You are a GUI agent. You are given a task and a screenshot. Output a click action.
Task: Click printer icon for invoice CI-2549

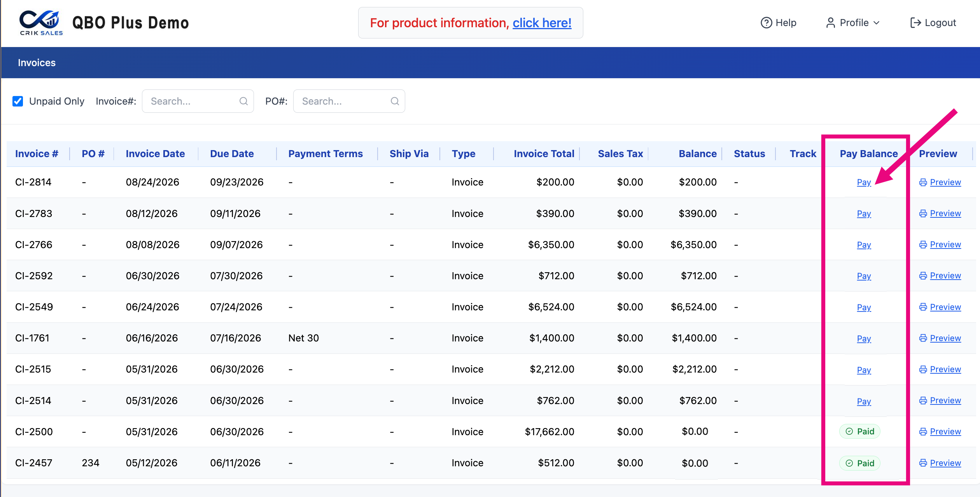tap(923, 307)
